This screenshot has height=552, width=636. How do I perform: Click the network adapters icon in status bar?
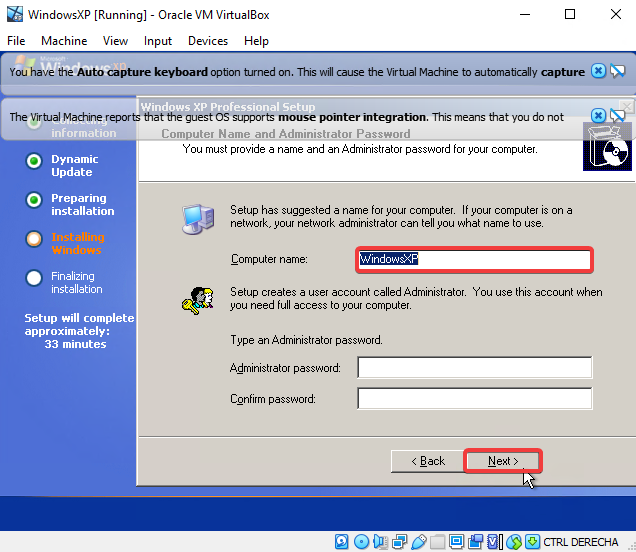pyautogui.click(x=400, y=541)
